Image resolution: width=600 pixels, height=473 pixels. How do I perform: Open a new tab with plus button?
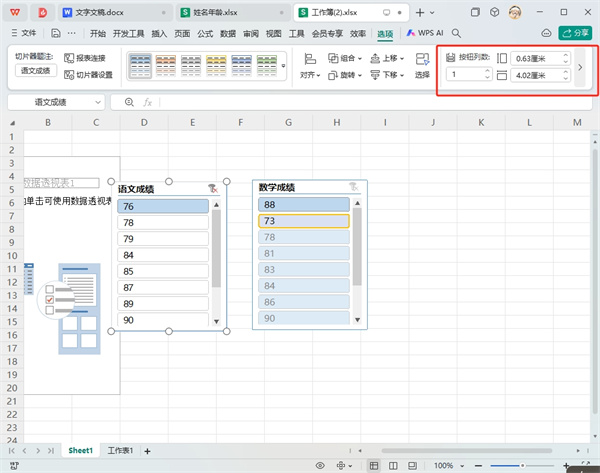coord(420,12)
